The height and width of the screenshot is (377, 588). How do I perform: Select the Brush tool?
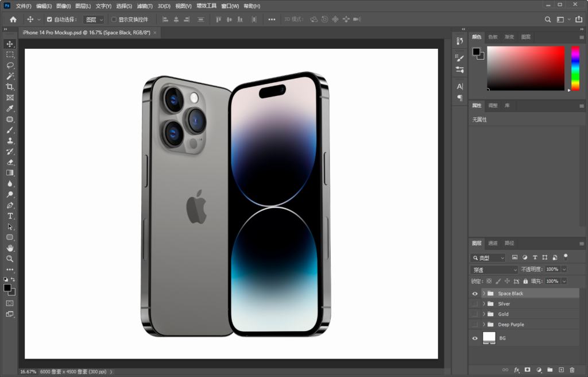(10, 130)
